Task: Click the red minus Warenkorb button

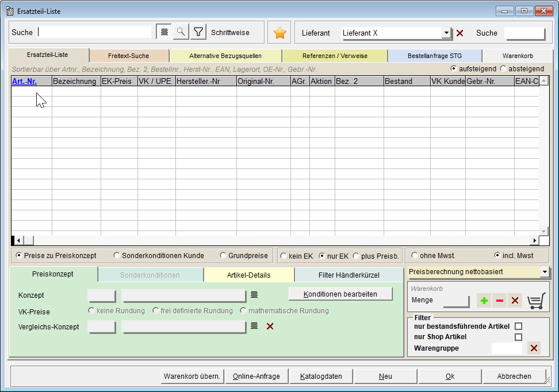Action: coord(499,301)
